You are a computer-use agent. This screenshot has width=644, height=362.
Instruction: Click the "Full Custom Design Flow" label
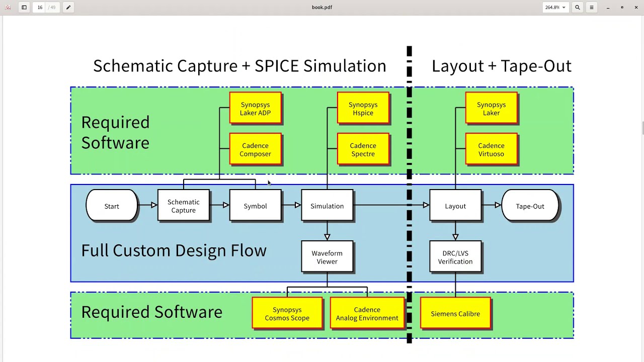pos(174,250)
